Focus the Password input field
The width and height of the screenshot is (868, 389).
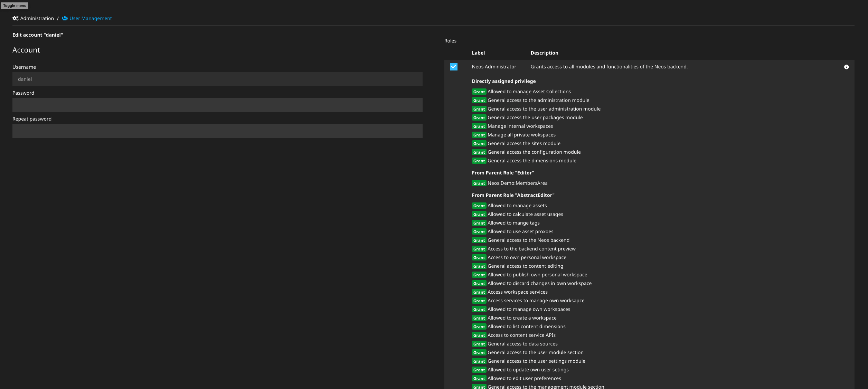(x=217, y=105)
